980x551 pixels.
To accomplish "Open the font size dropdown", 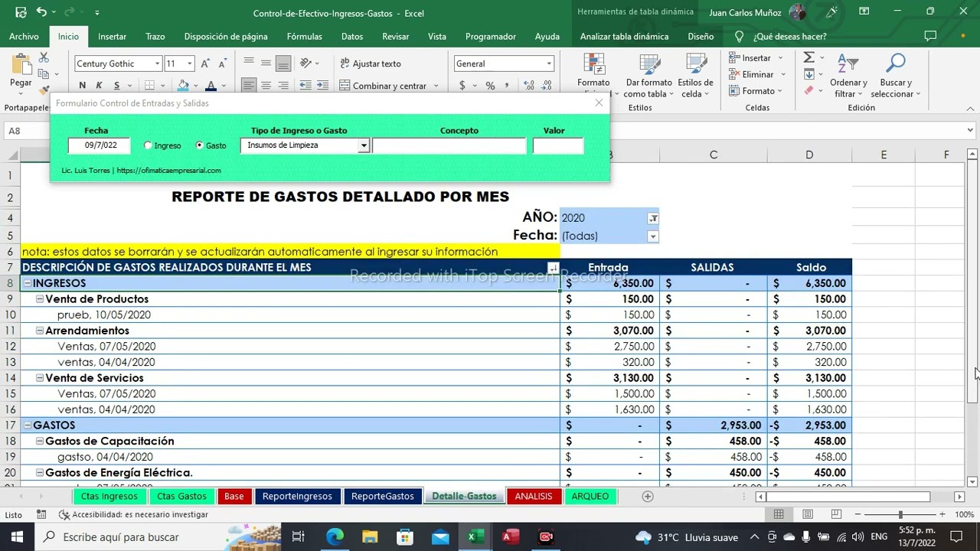I will click(x=190, y=64).
